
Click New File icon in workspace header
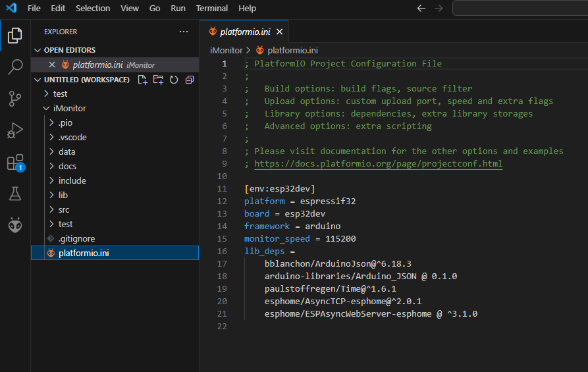[x=142, y=80]
